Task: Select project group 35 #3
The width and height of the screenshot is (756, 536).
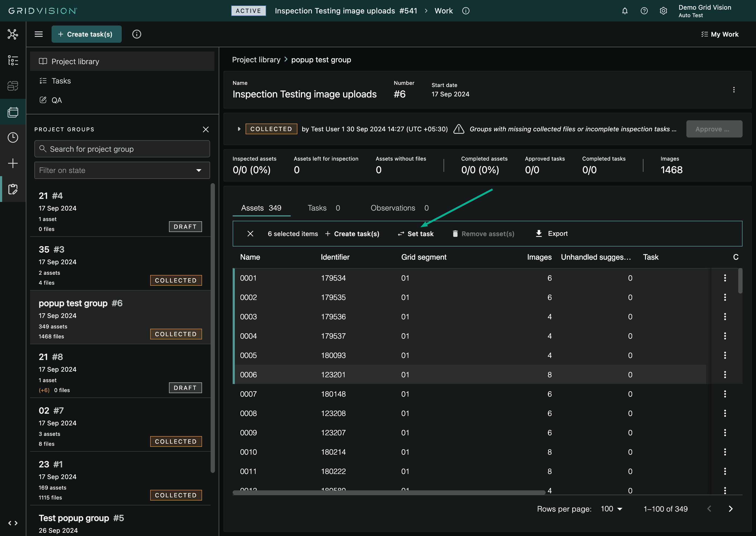Action: (x=120, y=264)
